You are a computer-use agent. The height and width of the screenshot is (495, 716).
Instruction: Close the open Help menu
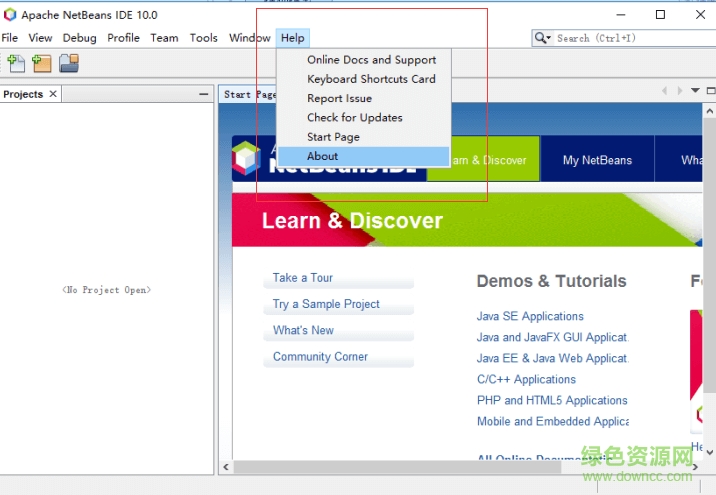(293, 38)
